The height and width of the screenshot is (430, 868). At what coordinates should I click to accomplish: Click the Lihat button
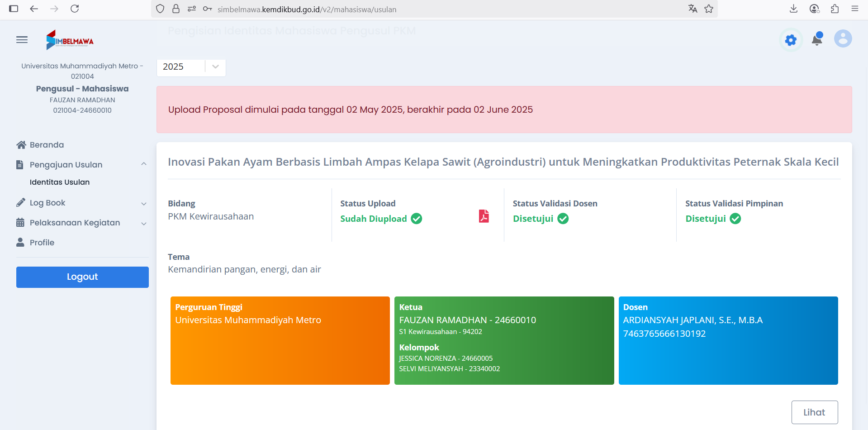click(x=814, y=412)
